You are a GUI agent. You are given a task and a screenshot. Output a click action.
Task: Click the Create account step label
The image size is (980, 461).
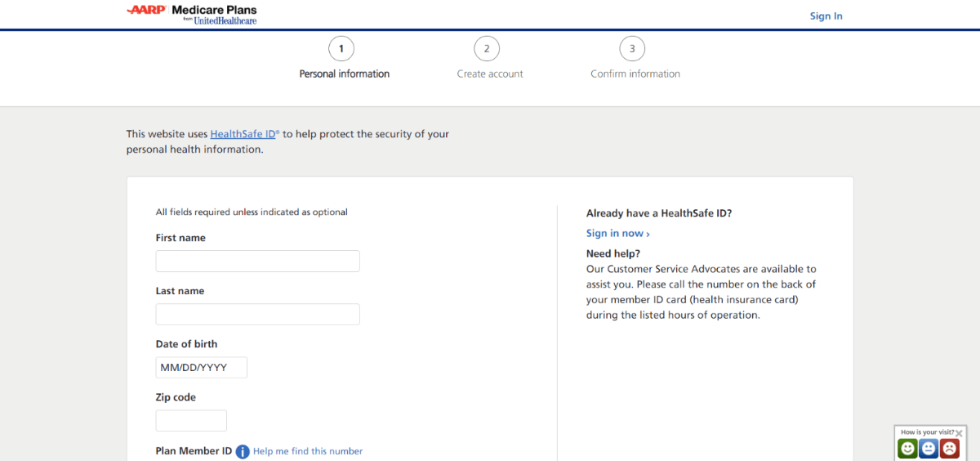[490, 74]
